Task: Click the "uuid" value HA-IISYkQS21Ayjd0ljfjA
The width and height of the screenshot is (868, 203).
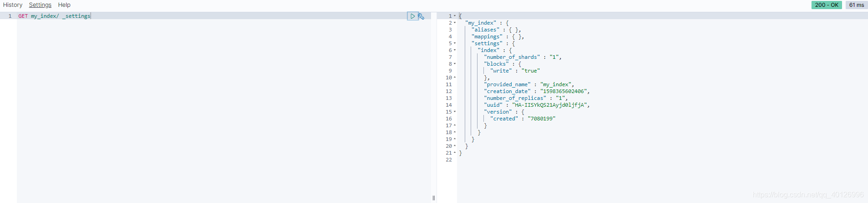Action: click(550, 105)
